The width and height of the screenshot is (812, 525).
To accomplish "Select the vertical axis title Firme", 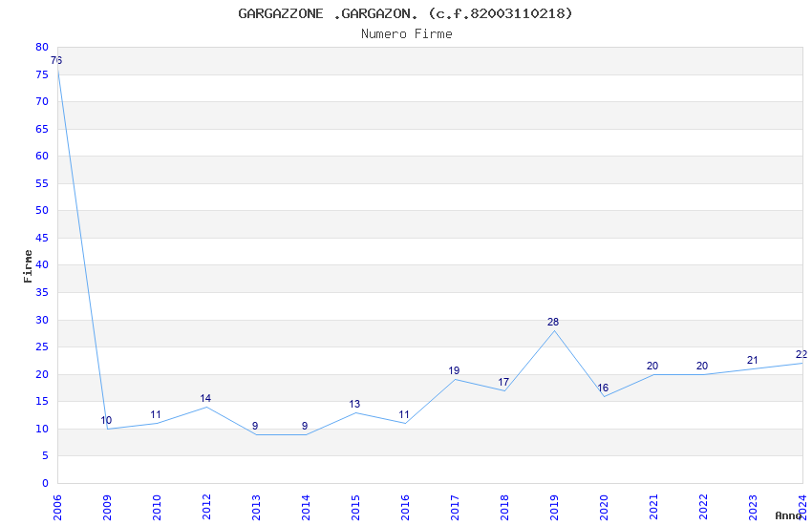I will pos(28,266).
